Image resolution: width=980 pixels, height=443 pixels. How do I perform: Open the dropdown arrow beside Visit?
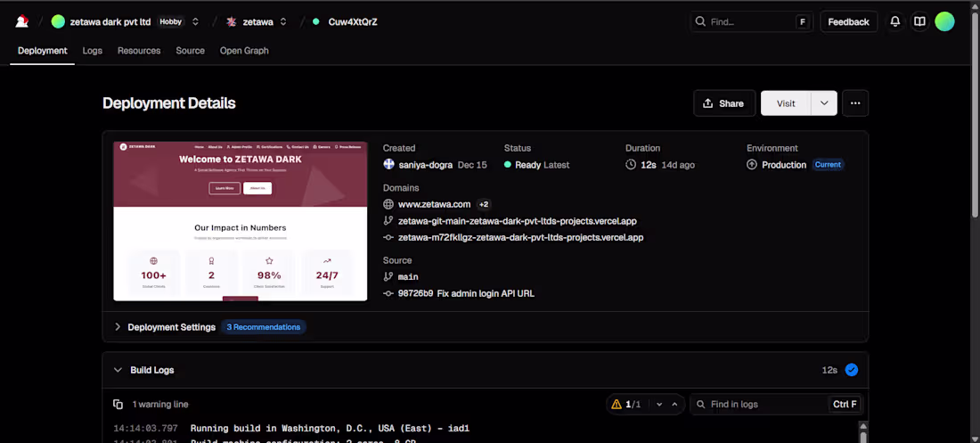(824, 103)
